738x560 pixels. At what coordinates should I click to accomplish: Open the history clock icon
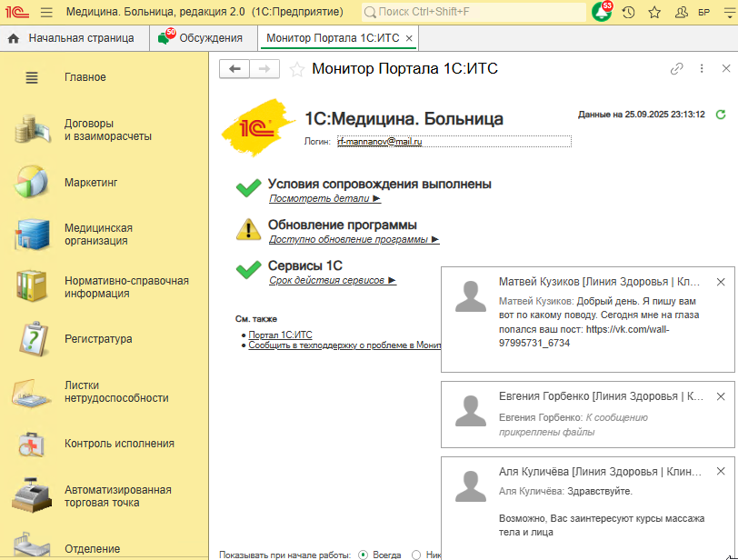(628, 12)
